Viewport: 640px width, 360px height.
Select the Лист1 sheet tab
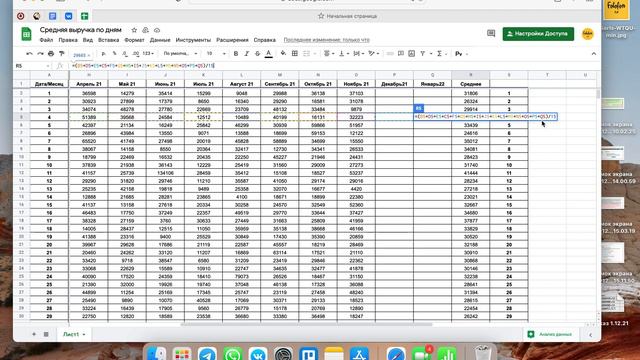click(x=74, y=334)
